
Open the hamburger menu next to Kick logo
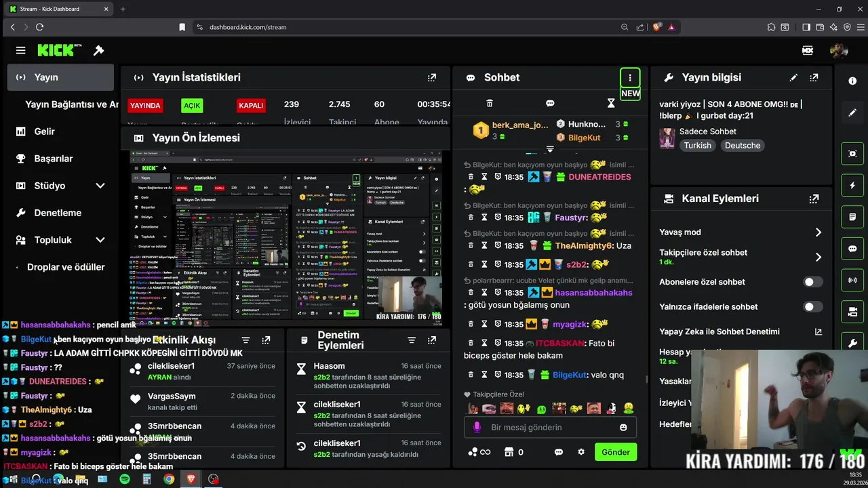point(21,50)
